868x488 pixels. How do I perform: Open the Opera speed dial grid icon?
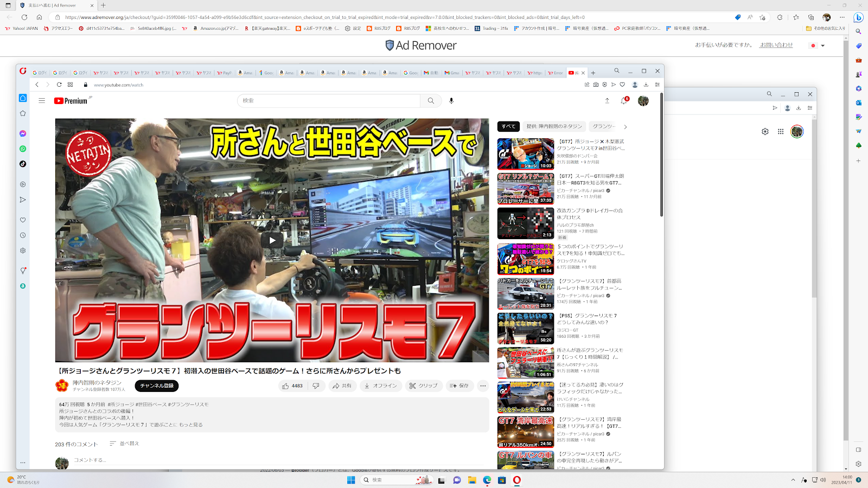(71, 85)
